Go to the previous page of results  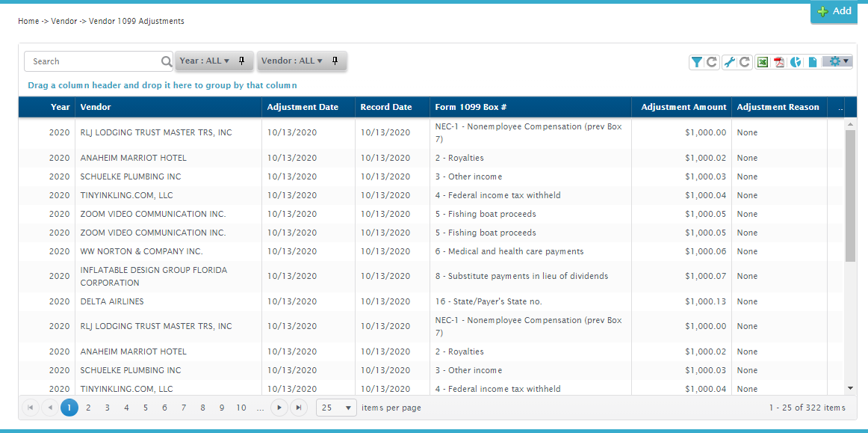(50, 408)
